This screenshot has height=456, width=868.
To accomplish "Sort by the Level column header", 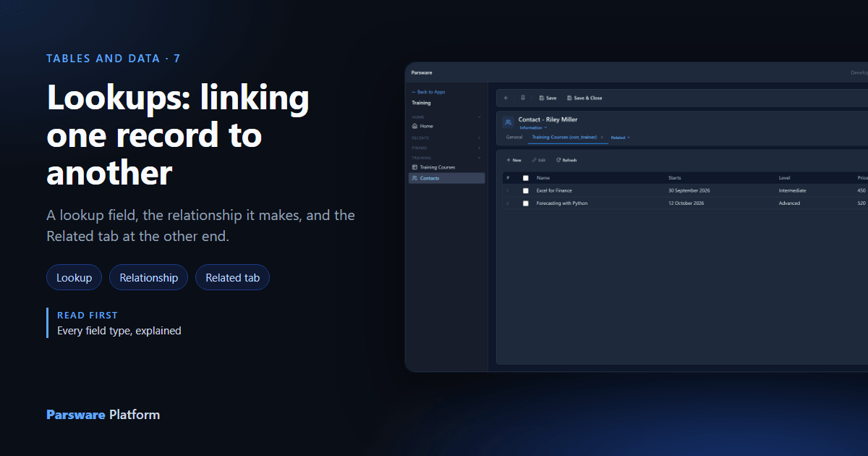I will (785, 178).
